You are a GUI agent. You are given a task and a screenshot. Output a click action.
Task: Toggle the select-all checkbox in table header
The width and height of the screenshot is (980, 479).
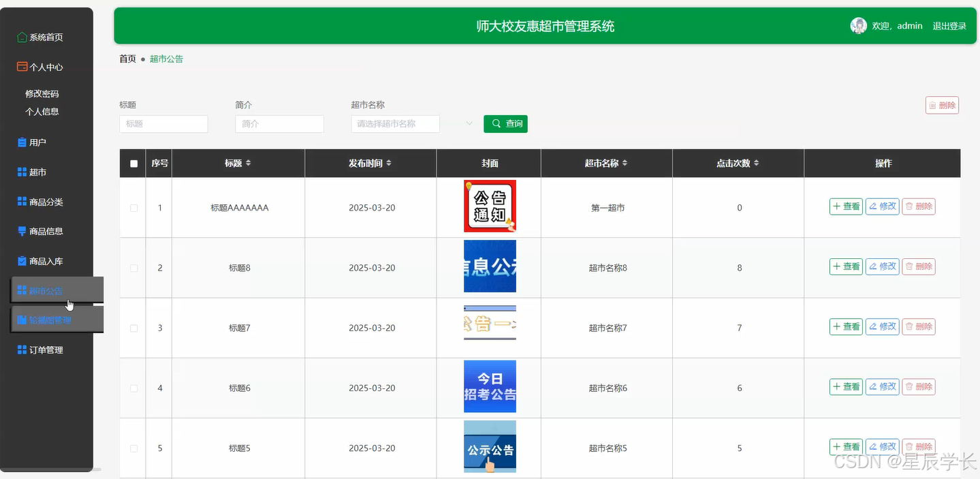click(133, 164)
